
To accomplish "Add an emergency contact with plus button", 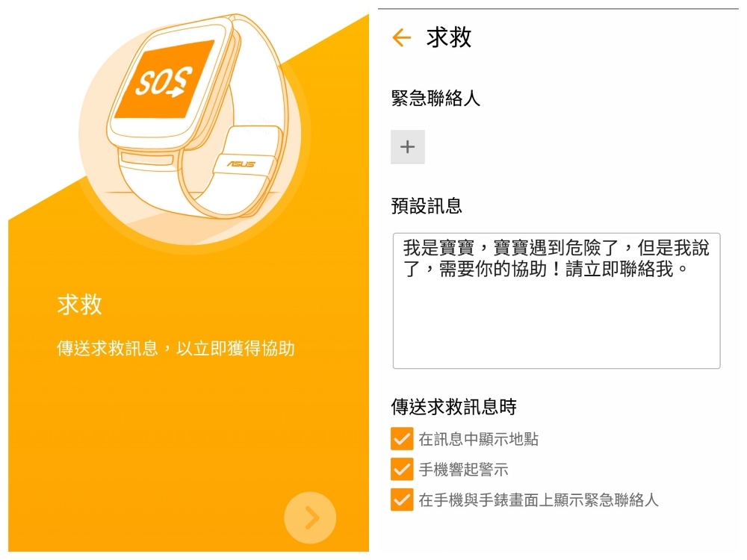I will (407, 146).
